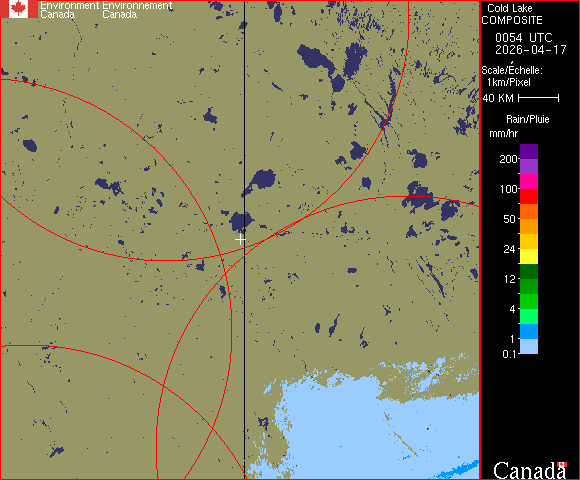Click the Rain/Pluie legend heading
580x480 pixels.
tap(527, 119)
